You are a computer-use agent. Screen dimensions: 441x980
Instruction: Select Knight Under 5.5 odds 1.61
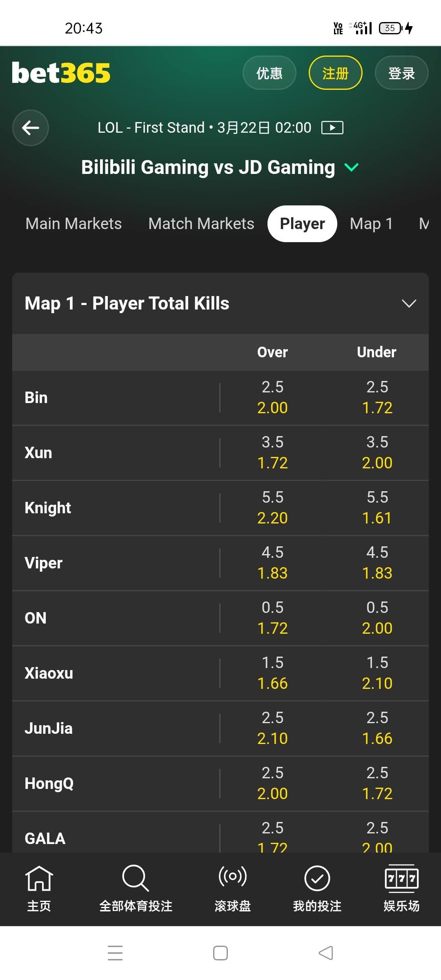click(x=377, y=508)
